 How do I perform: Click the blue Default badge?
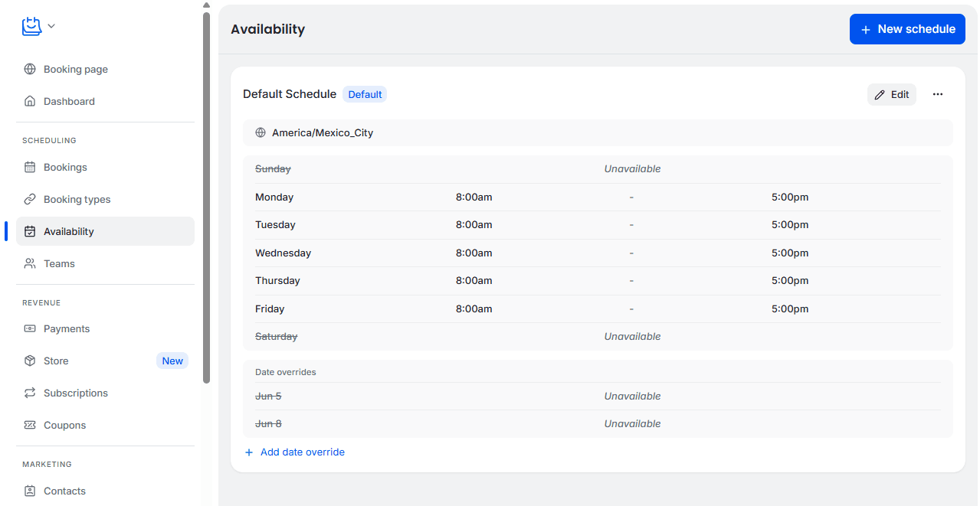(365, 94)
